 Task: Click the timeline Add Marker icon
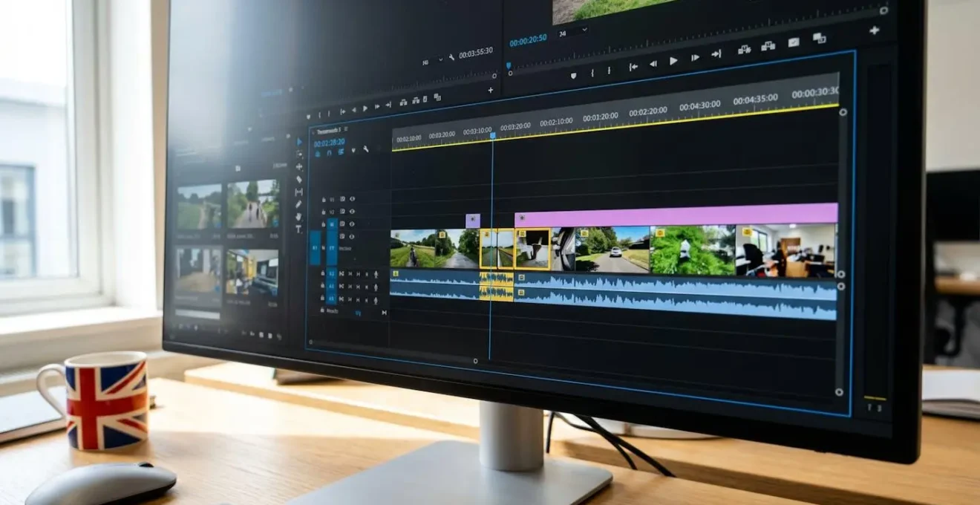353,150
